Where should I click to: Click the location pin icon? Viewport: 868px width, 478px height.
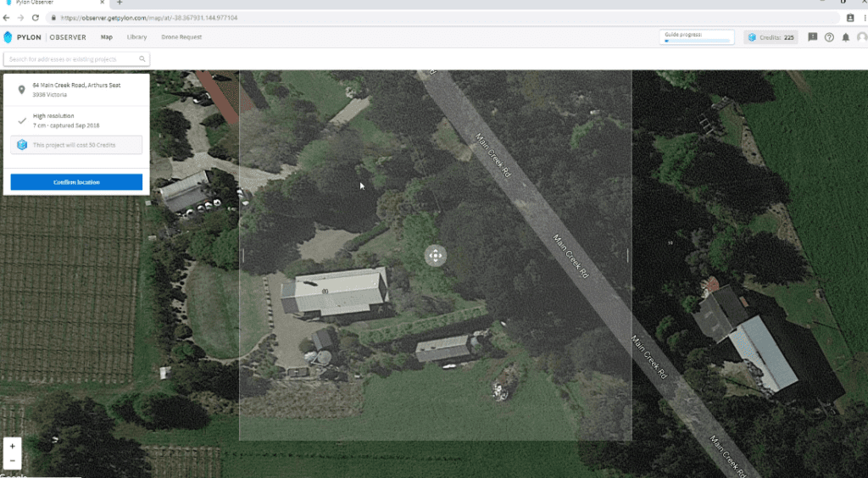(x=21, y=90)
